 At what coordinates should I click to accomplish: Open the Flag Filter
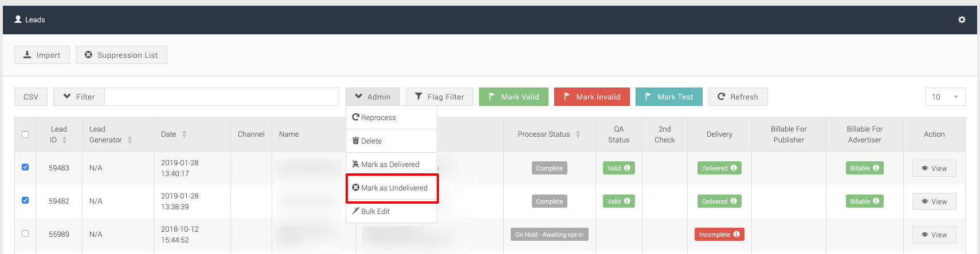coord(440,97)
